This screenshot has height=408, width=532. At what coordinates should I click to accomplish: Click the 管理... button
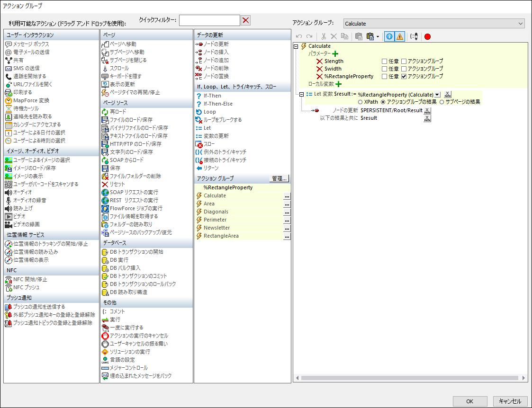pos(279,178)
